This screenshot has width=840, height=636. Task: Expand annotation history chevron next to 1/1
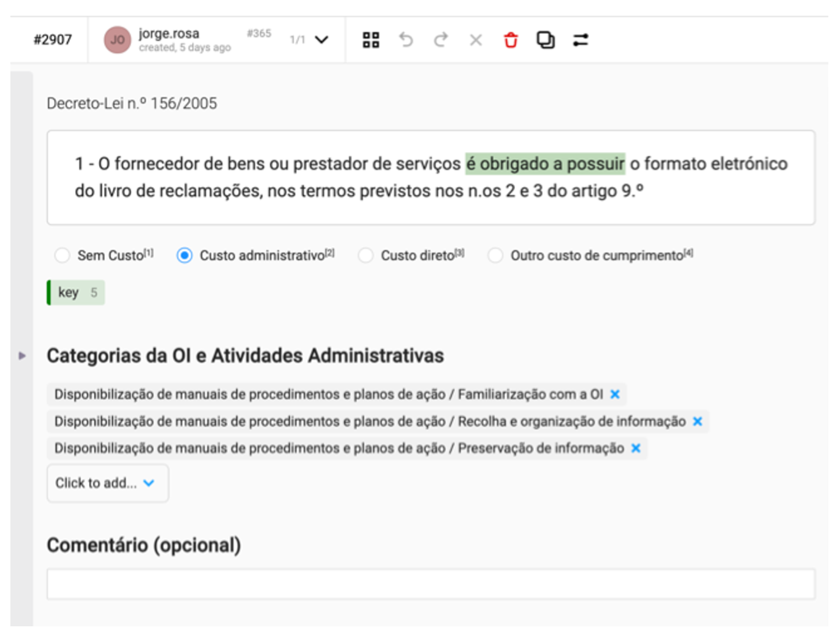click(321, 40)
